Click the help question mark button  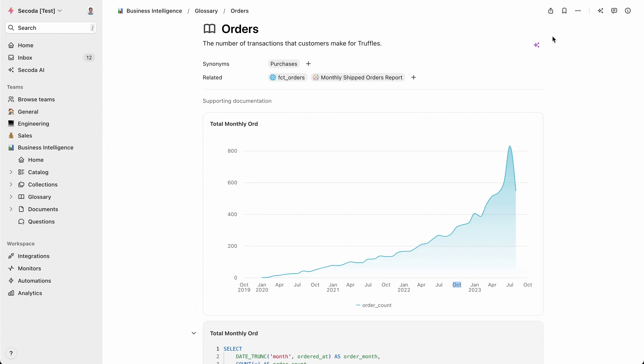pos(11,353)
